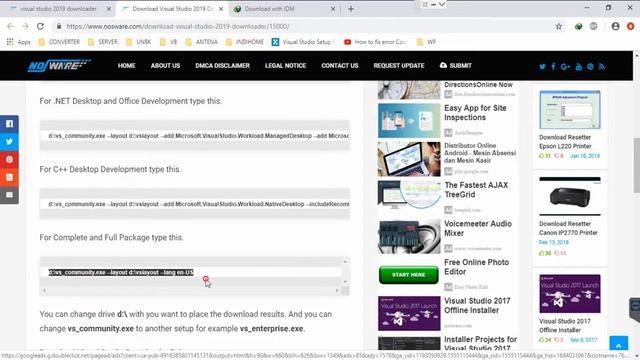Bookmark this page with the star icon
The image size is (640, 360).
[559, 26]
